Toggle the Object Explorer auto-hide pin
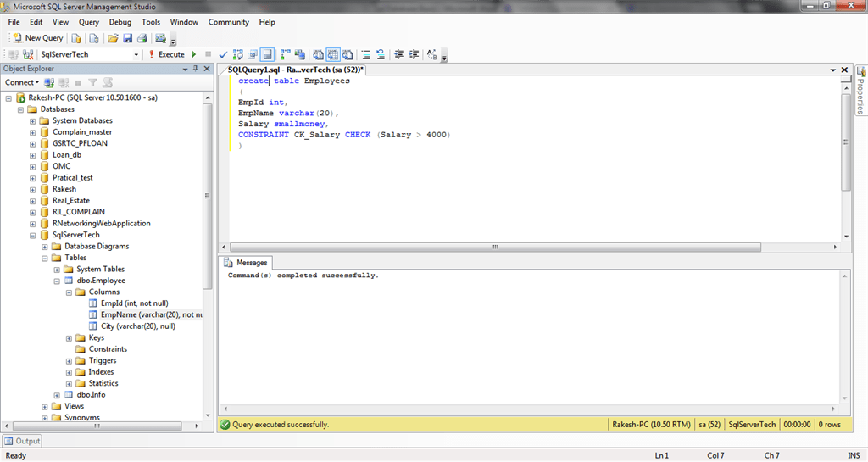Viewport: 868px width, 462px height. 196,69
